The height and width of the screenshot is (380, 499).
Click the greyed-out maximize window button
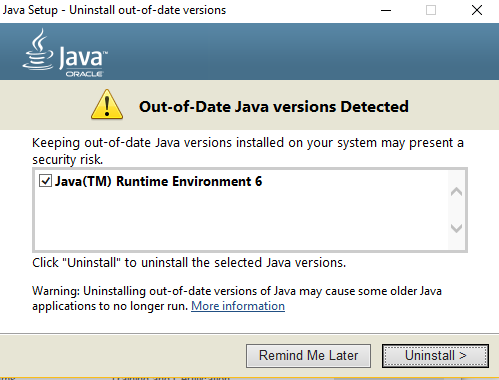click(431, 10)
